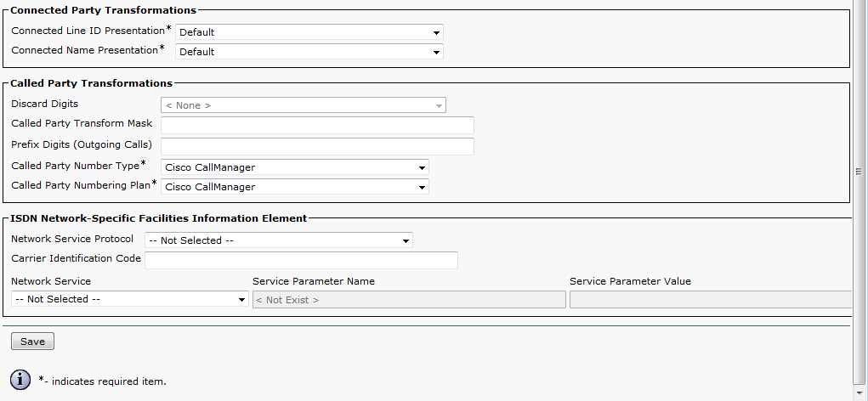868x401 pixels.
Task: Open Connected Name Presentation dropdown
Action: coord(309,52)
